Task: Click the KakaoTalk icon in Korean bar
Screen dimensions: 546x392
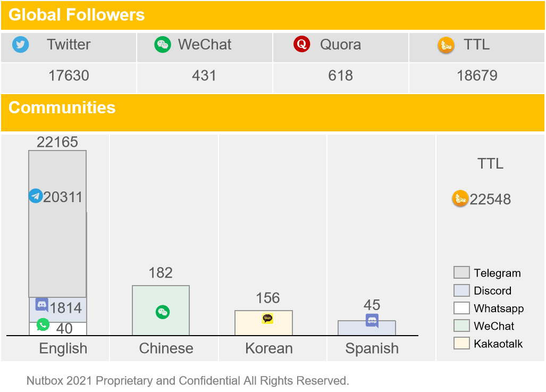Action: click(x=267, y=319)
